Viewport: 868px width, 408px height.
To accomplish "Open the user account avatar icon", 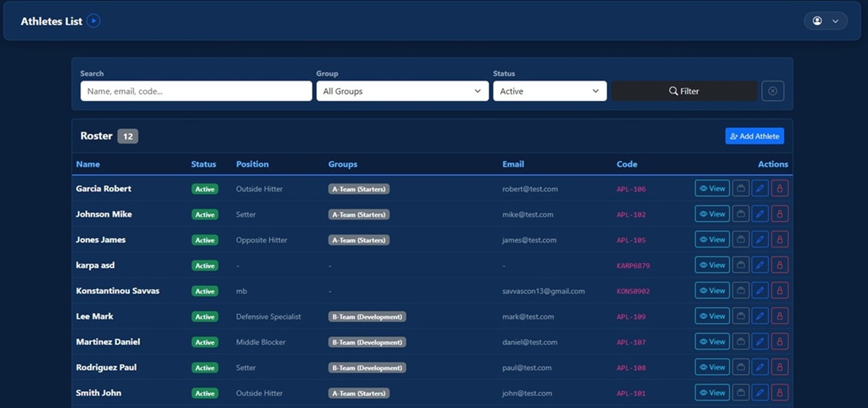I will pos(817,20).
